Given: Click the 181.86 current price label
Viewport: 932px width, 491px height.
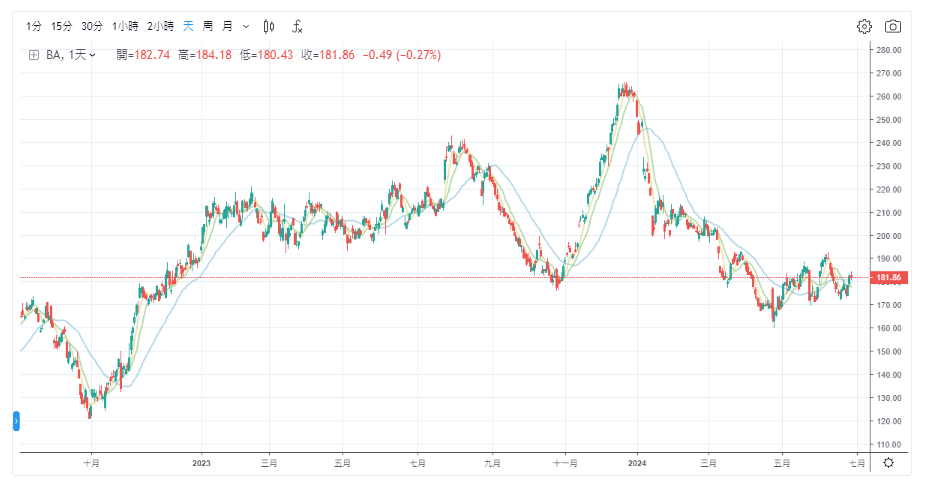Looking at the screenshot, I should [x=889, y=277].
